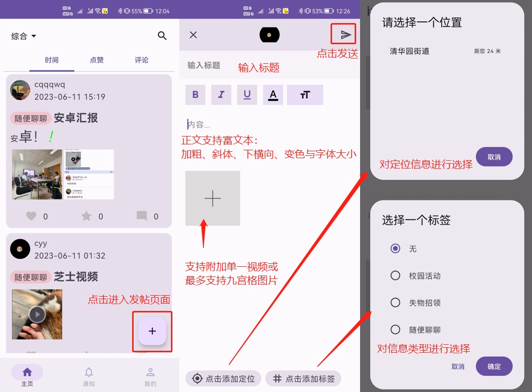Switch to the 点赞 tab

tap(97, 60)
